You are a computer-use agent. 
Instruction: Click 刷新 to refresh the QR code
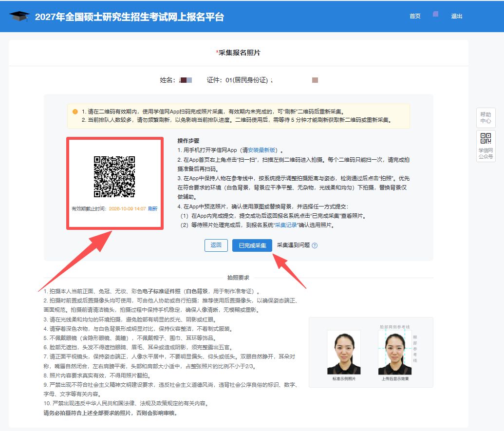pos(153,208)
